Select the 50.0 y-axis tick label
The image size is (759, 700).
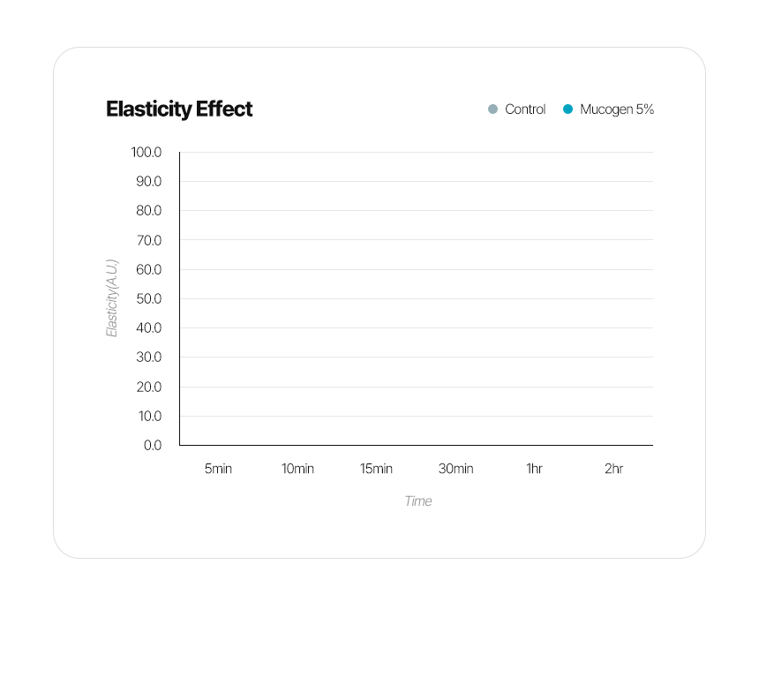[x=148, y=298]
